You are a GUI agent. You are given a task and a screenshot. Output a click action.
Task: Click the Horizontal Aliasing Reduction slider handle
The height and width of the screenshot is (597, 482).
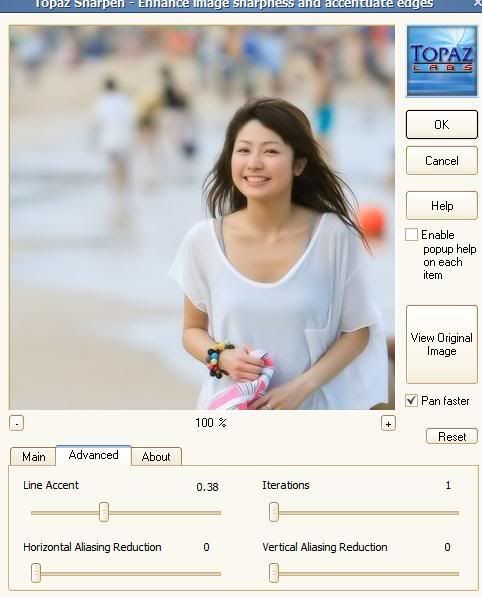(x=36, y=573)
